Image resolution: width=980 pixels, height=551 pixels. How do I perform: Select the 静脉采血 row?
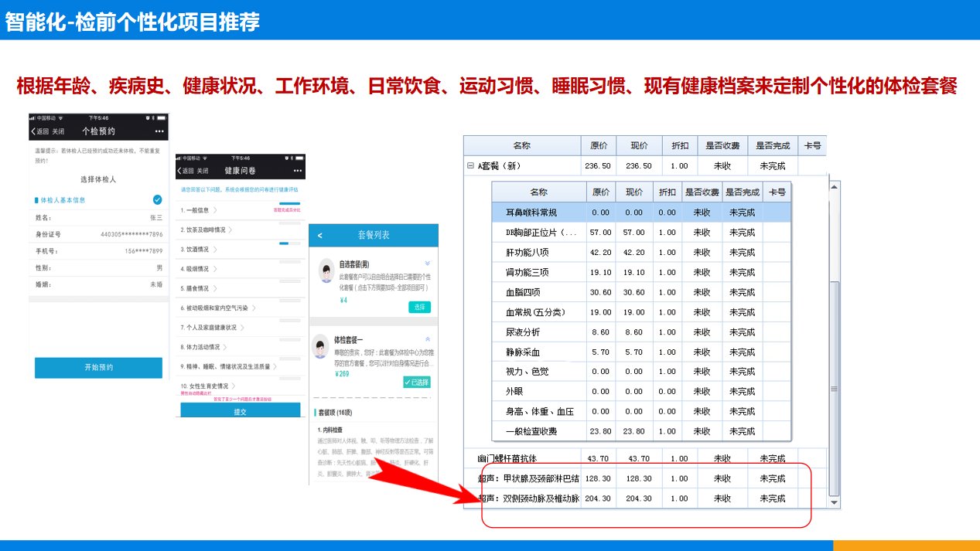(641, 352)
